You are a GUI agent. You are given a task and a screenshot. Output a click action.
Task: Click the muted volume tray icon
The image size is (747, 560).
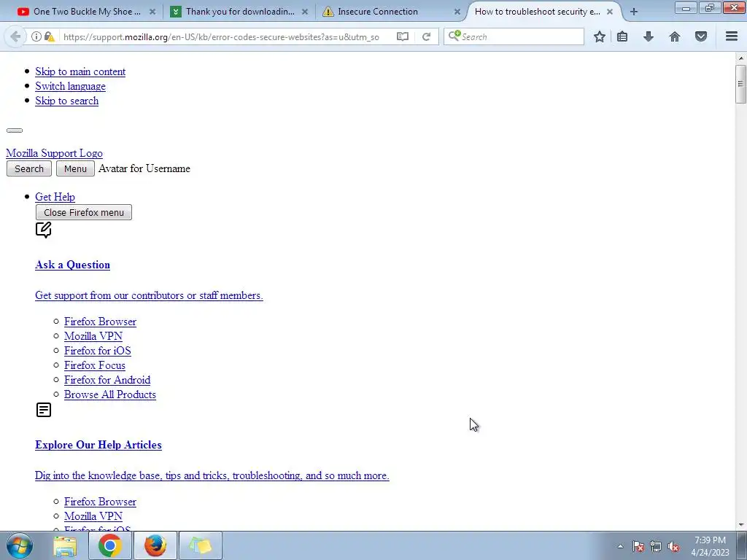(673, 547)
